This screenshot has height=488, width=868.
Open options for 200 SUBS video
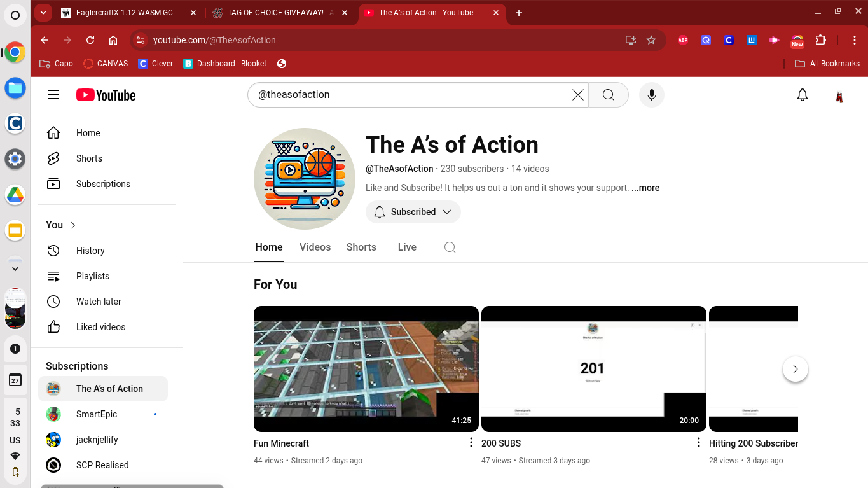(699, 442)
